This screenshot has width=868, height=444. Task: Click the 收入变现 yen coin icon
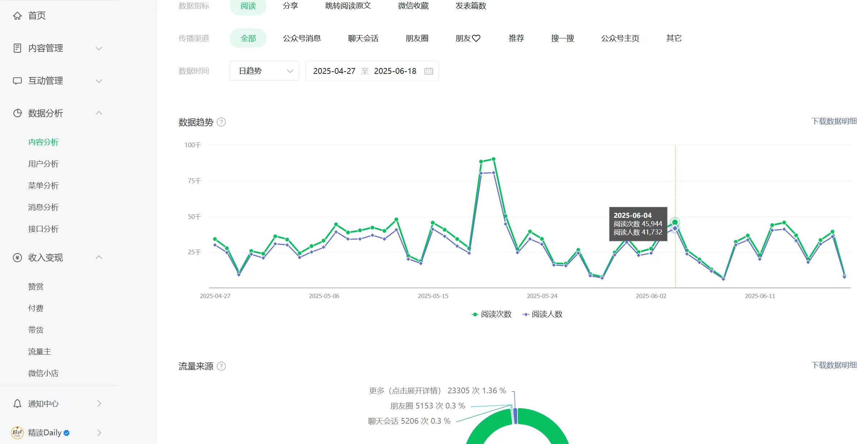pyautogui.click(x=17, y=258)
